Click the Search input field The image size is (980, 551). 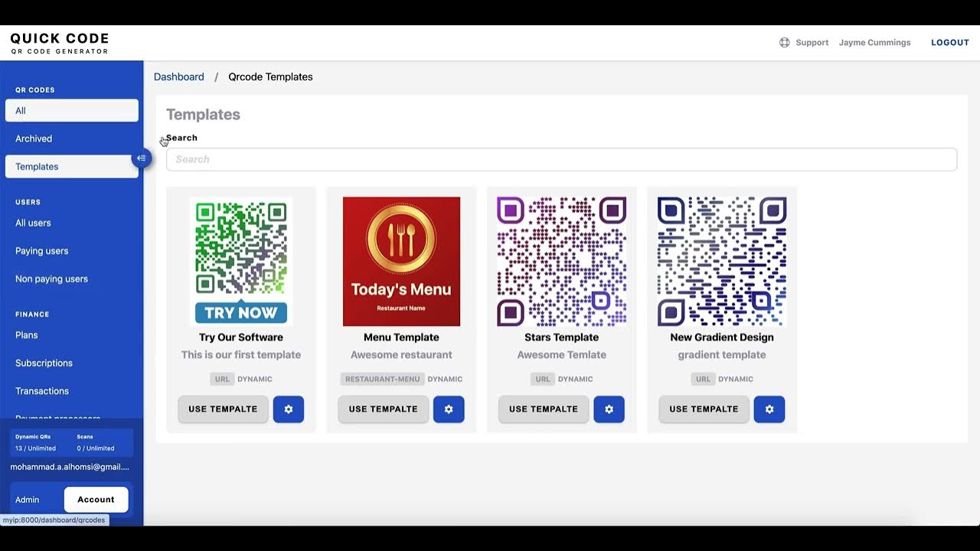[563, 159]
